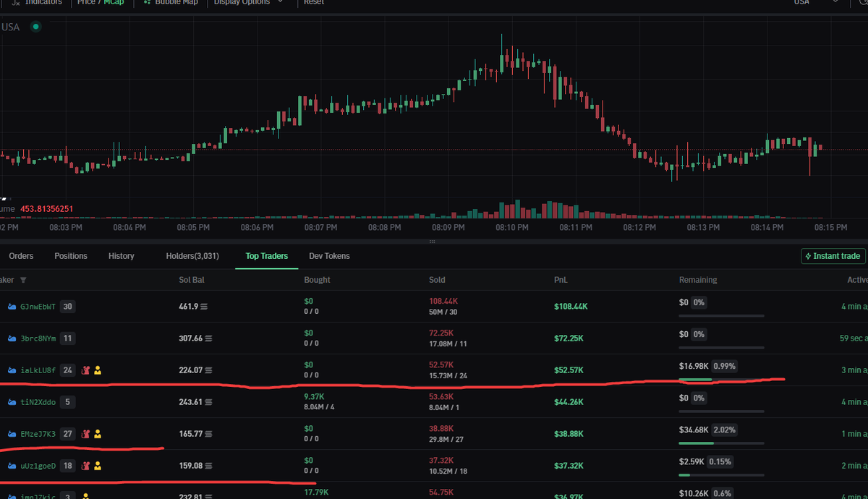Screen dimensions: 868x499
Task: Click PnL value $44.26K
Action: (x=569, y=402)
